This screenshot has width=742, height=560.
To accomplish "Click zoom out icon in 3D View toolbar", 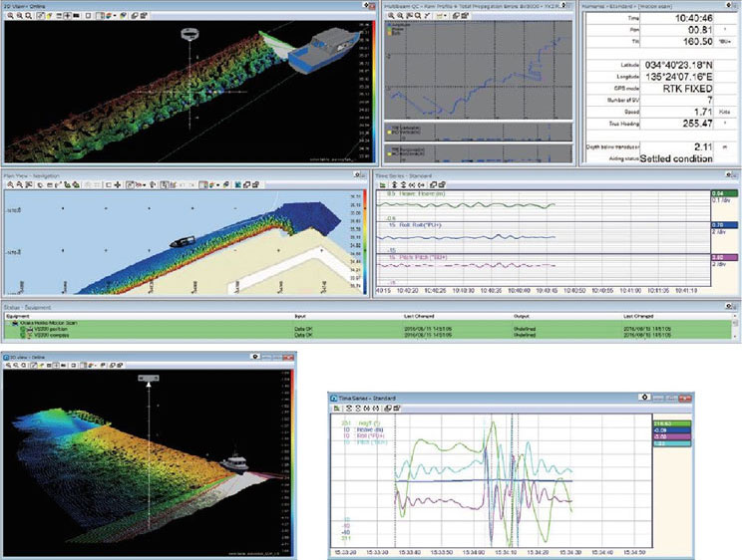I will pyautogui.click(x=19, y=17).
